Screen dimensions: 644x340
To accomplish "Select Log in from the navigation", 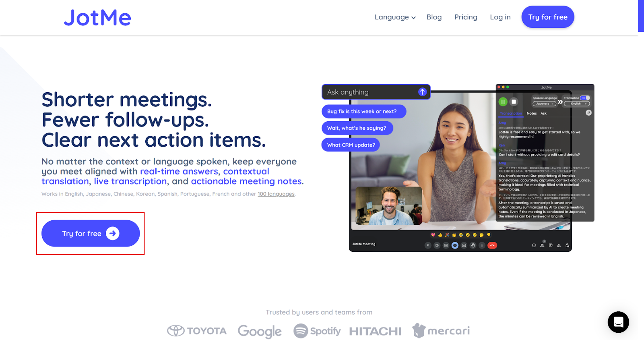I will 500,17.
